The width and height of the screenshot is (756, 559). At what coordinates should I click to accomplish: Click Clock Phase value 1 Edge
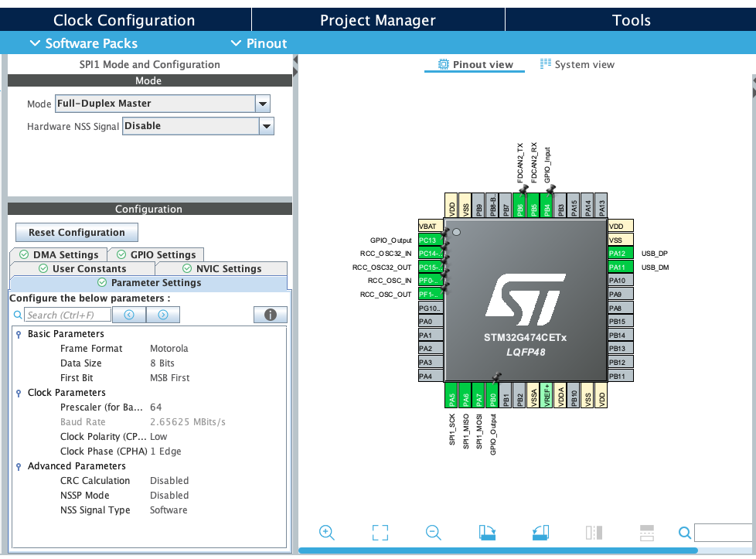point(165,452)
